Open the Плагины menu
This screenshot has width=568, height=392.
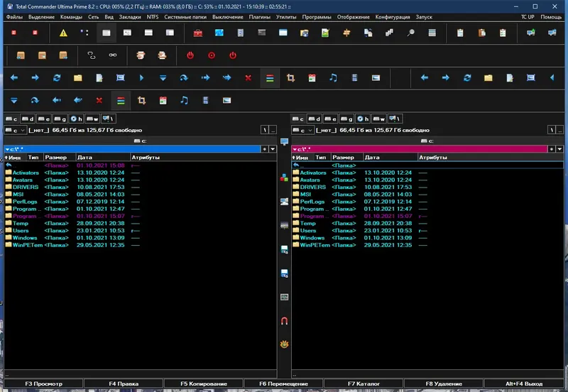(259, 17)
